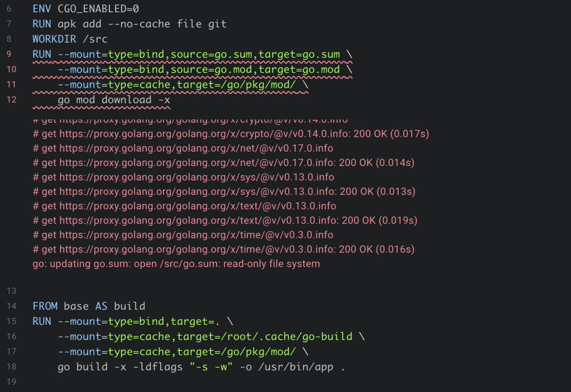Click line number 6 in the gutter
Screen dimensions: 571x392
(x=9, y=9)
